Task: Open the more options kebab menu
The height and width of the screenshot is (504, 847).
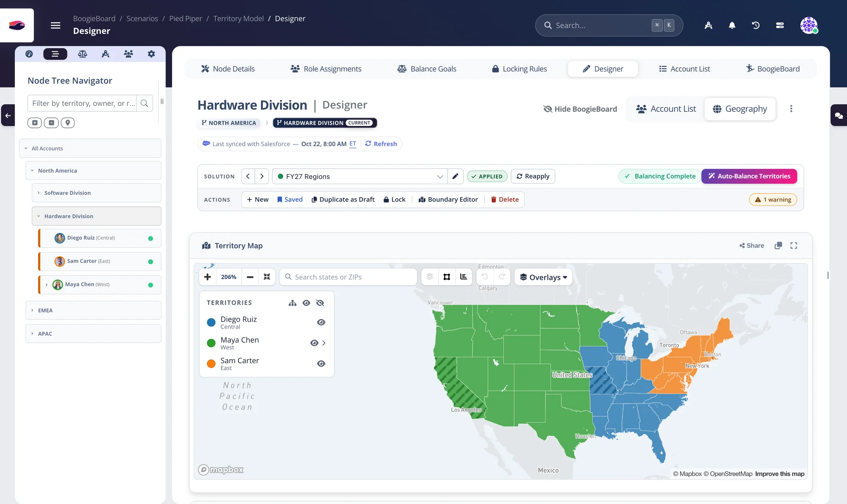Action: [791, 109]
